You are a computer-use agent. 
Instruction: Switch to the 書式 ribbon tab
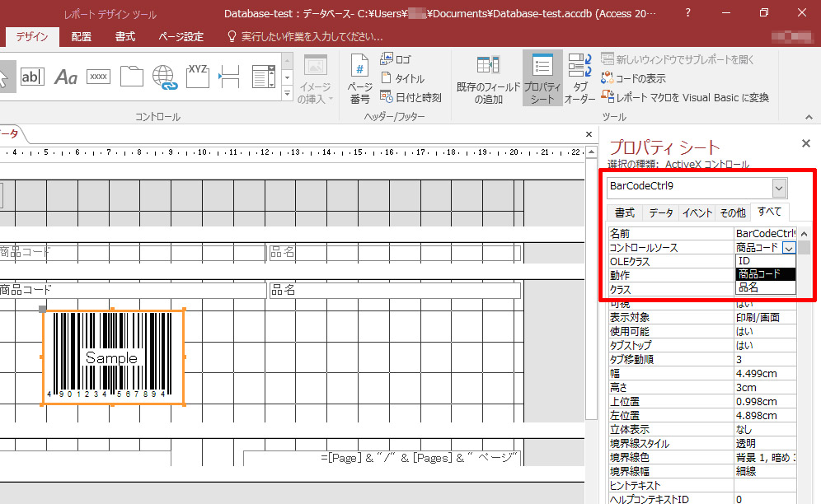[x=125, y=36]
